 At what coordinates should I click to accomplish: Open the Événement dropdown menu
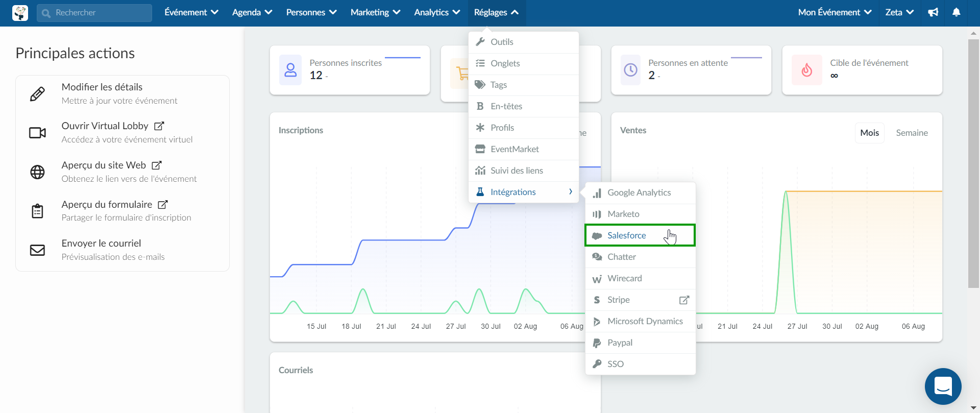point(191,12)
